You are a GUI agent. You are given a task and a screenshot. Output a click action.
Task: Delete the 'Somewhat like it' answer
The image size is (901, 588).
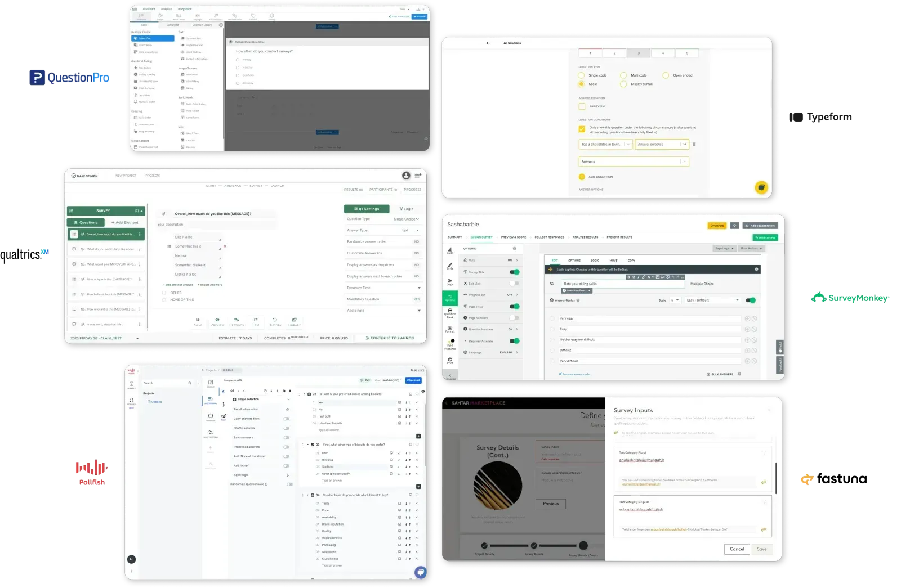click(225, 246)
